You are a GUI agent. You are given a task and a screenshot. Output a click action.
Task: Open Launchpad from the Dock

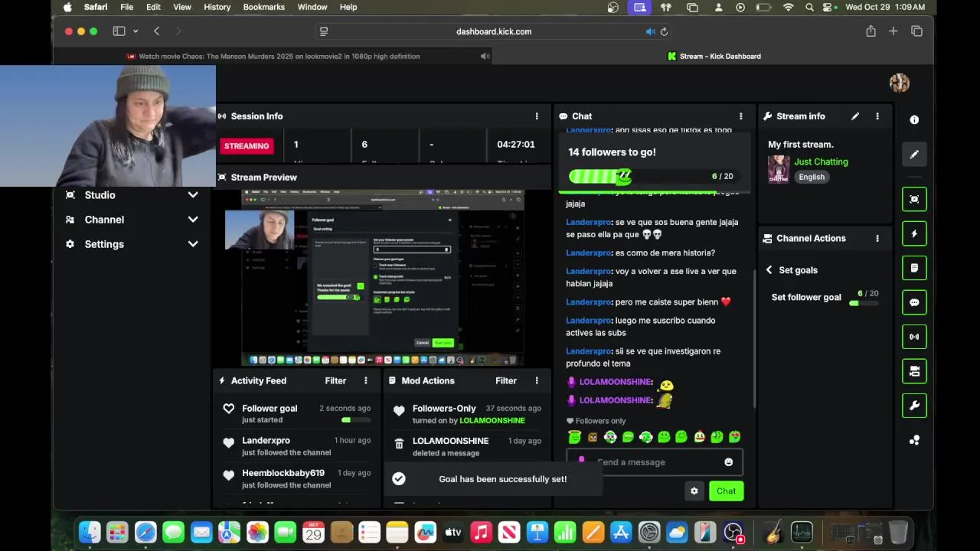pos(117,532)
